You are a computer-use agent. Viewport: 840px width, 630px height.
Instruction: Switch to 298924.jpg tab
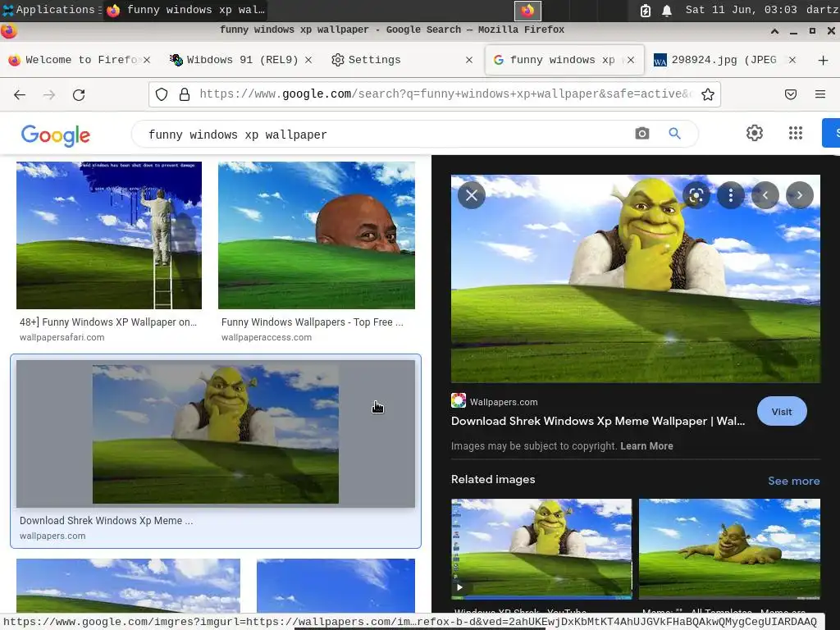[724, 60]
